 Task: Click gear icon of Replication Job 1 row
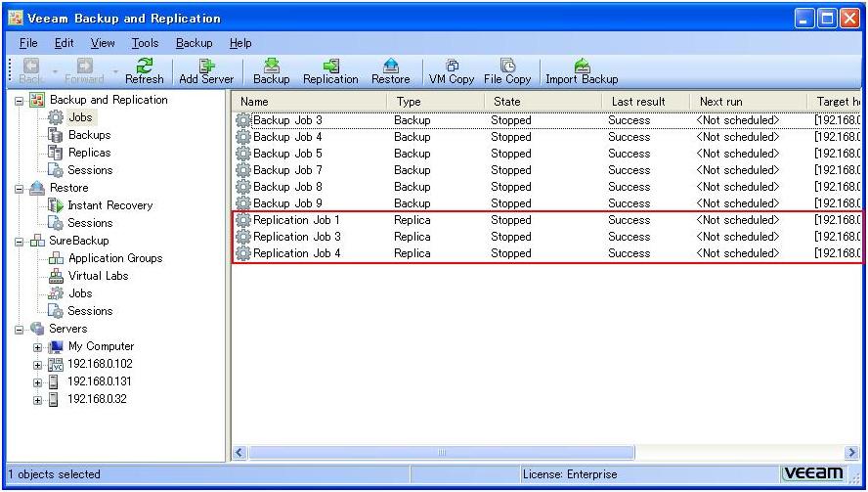[243, 220]
